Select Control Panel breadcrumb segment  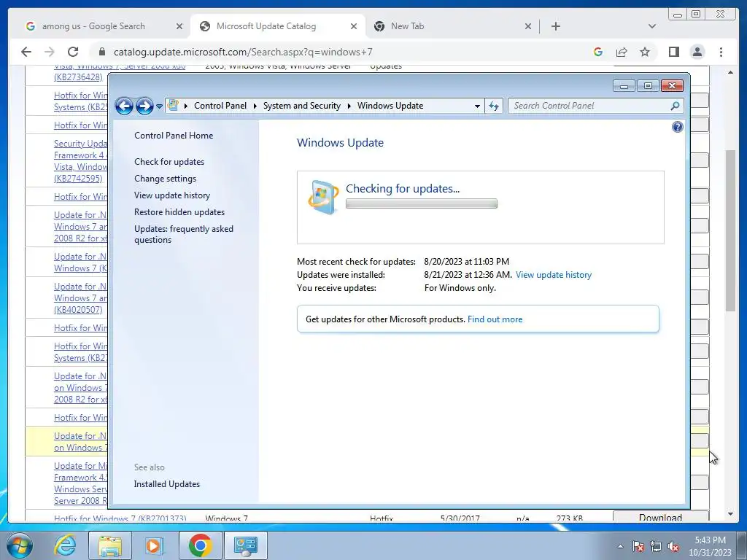tap(220, 106)
